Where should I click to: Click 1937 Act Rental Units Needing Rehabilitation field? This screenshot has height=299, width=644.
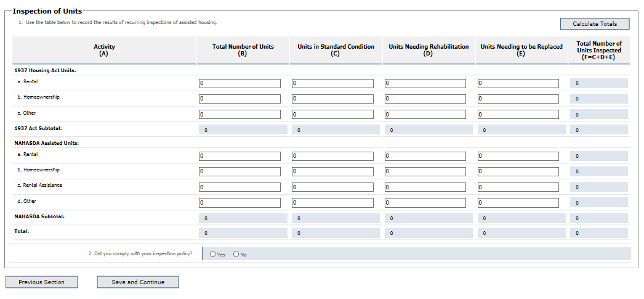[425, 83]
